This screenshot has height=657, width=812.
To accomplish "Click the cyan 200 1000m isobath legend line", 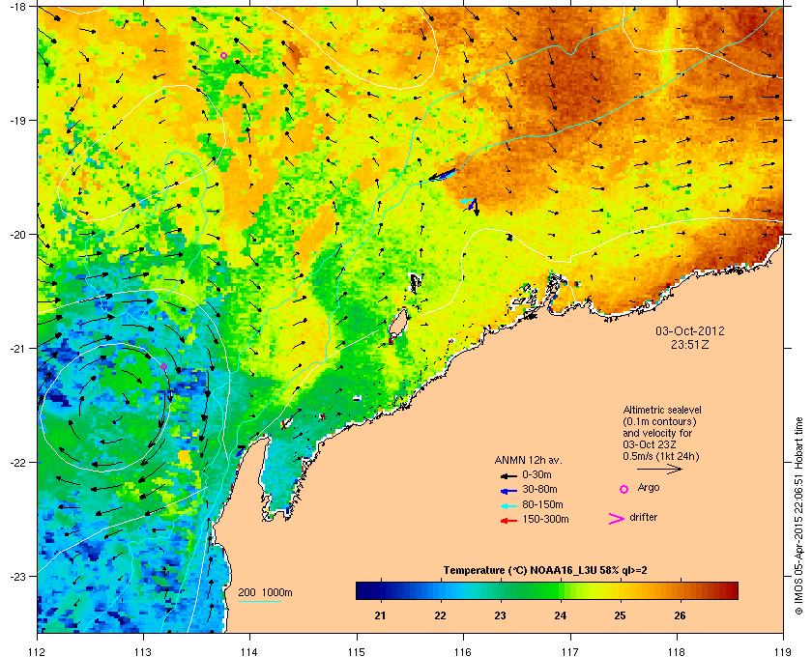I will coord(259,602).
